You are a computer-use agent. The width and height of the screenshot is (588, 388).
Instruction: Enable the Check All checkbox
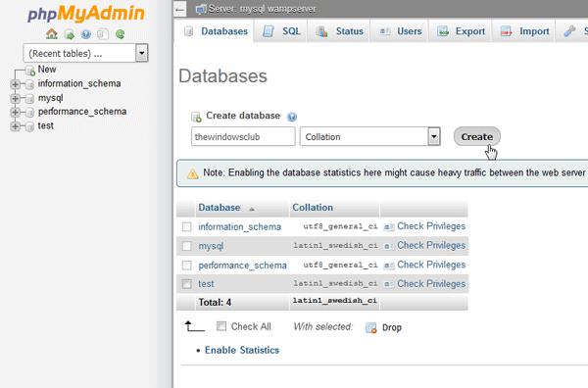(x=221, y=326)
